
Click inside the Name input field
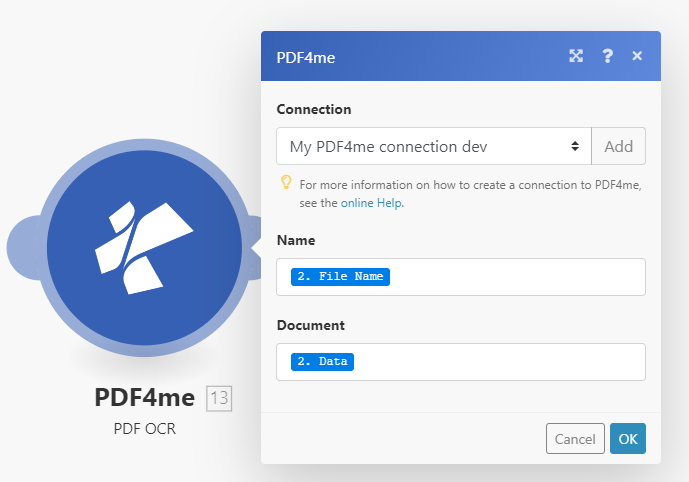click(461, 277)
